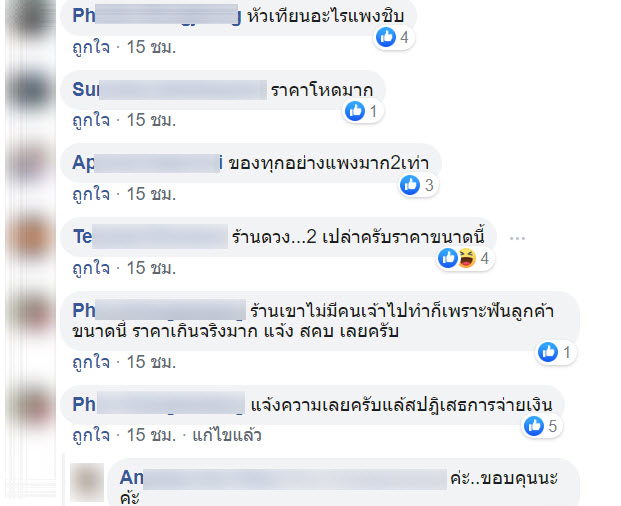Click ถูกใจ under ราคาโหดมาก comment
Screen dimensions: 621x506
click(x=91, y=120)
